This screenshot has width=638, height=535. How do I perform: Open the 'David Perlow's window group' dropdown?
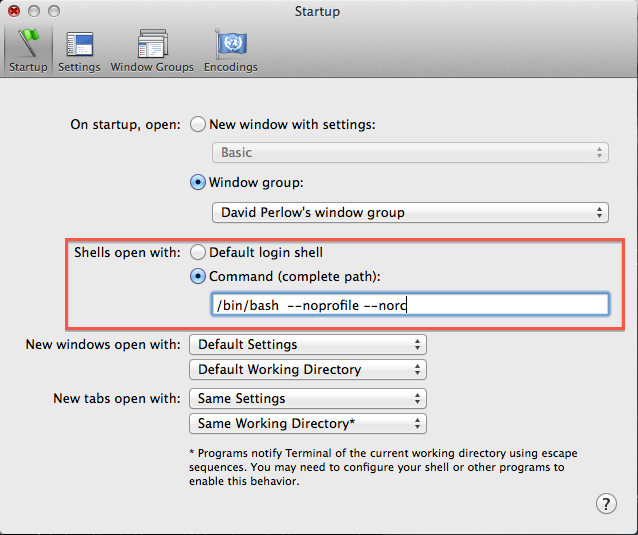click(x=410, y=212)
